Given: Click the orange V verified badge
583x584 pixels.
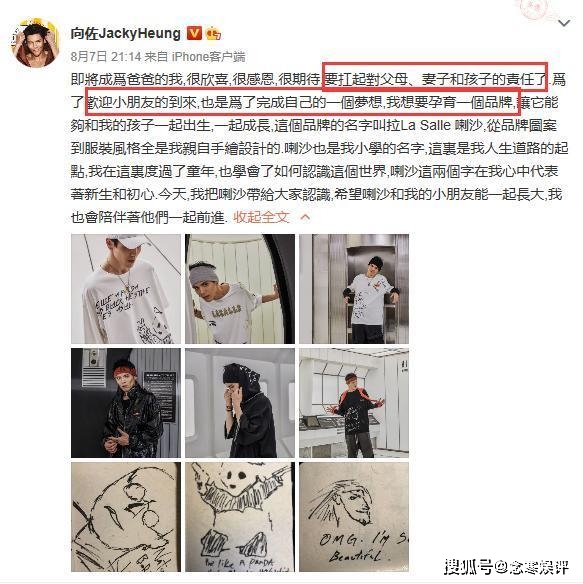Looking at the screenshot, I should coord(194,34).
